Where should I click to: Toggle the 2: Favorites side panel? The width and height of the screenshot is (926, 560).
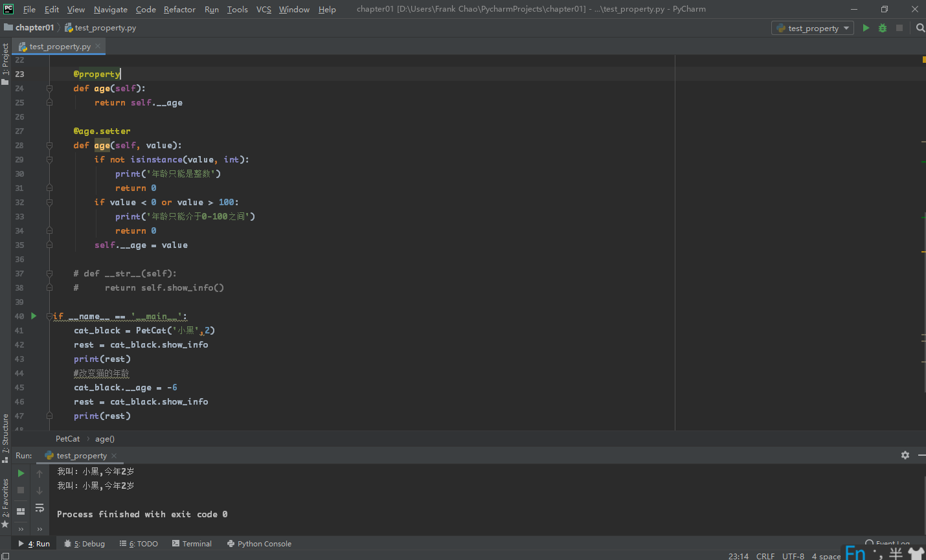coord(5,503)
